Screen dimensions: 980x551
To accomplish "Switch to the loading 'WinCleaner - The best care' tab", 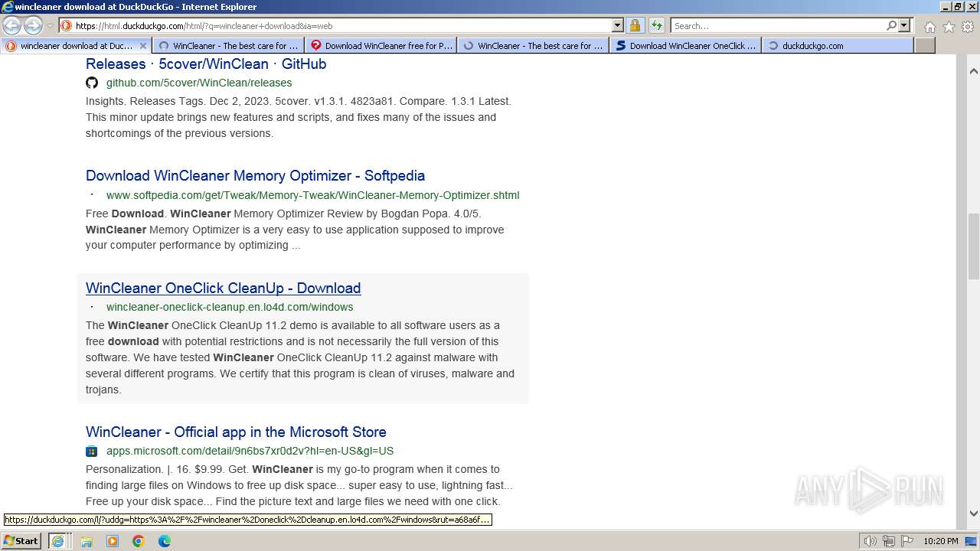I will tap(533, 46).
